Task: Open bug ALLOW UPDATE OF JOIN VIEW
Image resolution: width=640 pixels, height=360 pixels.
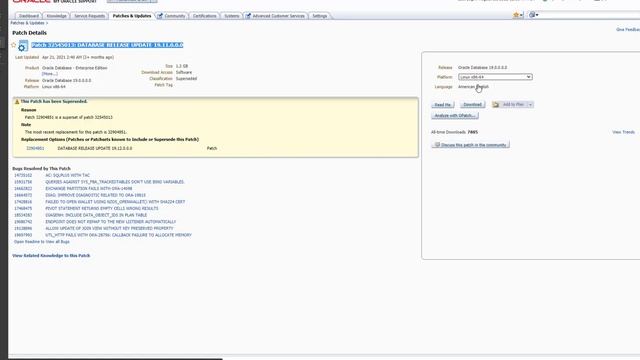Action: click(x=109, y=228)
